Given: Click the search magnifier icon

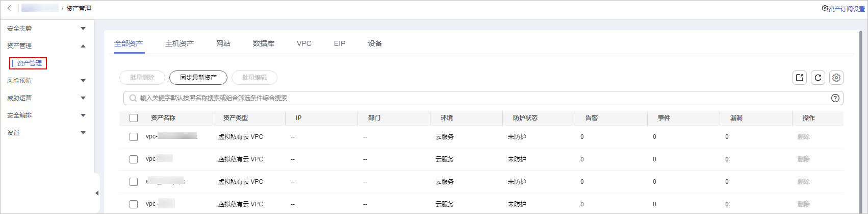Looking at the screenshot, I should [133, 98].
